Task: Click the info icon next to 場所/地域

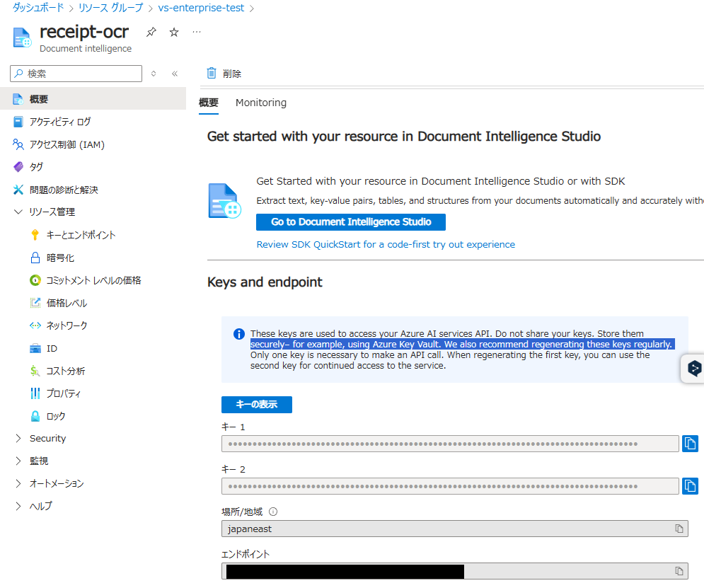Action: coord(273,512)
